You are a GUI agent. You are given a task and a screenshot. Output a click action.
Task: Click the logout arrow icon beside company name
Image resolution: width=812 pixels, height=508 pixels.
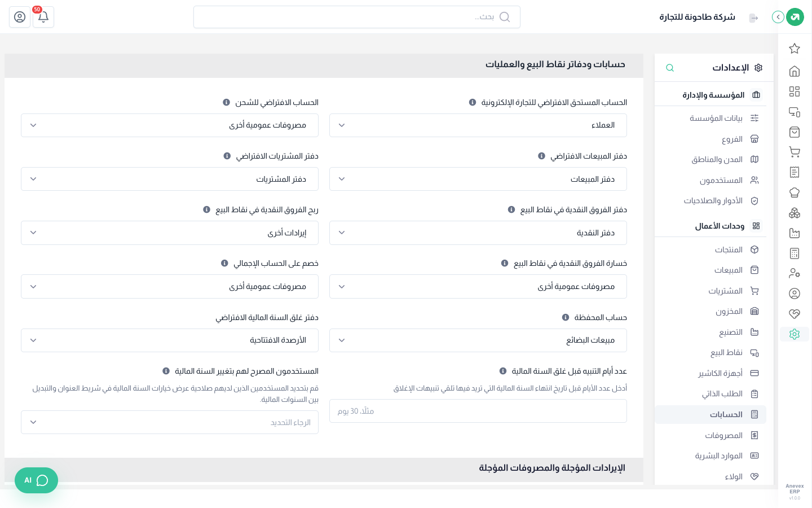point(754,18)
